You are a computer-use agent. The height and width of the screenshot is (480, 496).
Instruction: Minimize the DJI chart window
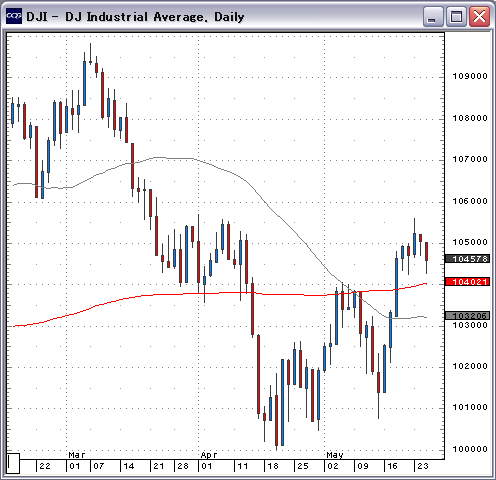point(433,16)
